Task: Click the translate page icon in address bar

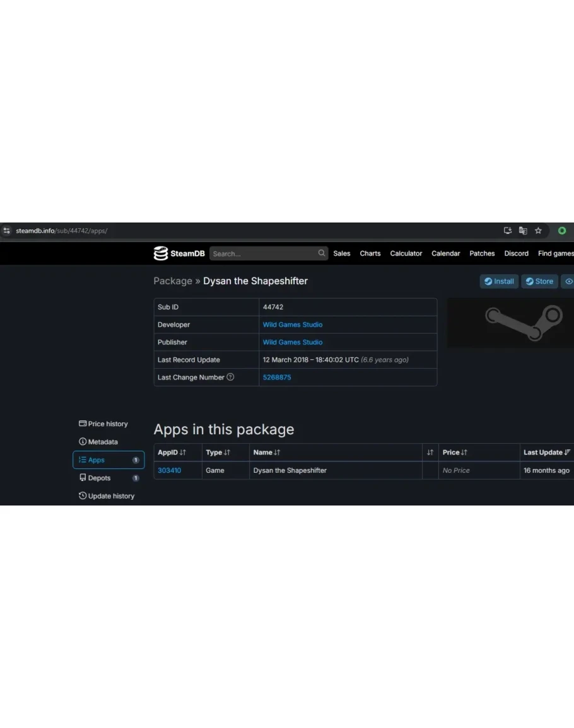Action: [x=523, y=231]
